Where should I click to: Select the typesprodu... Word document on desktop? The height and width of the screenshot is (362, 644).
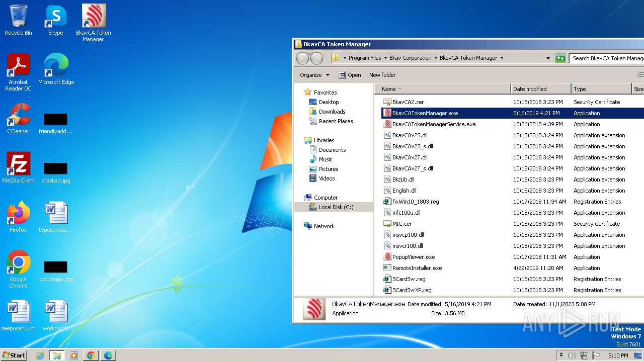[56, 217]
